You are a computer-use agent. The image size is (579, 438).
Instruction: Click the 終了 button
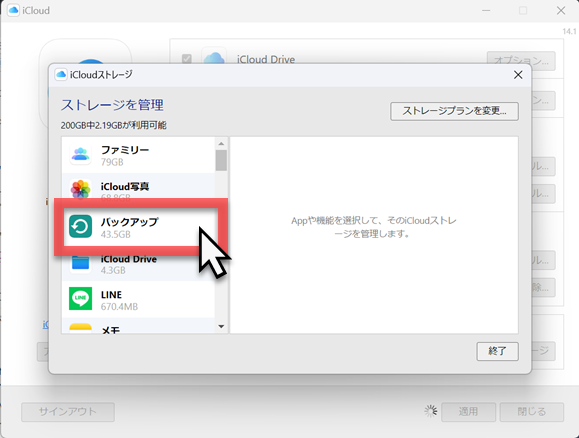pyautogui.click(x=497, y=351)
